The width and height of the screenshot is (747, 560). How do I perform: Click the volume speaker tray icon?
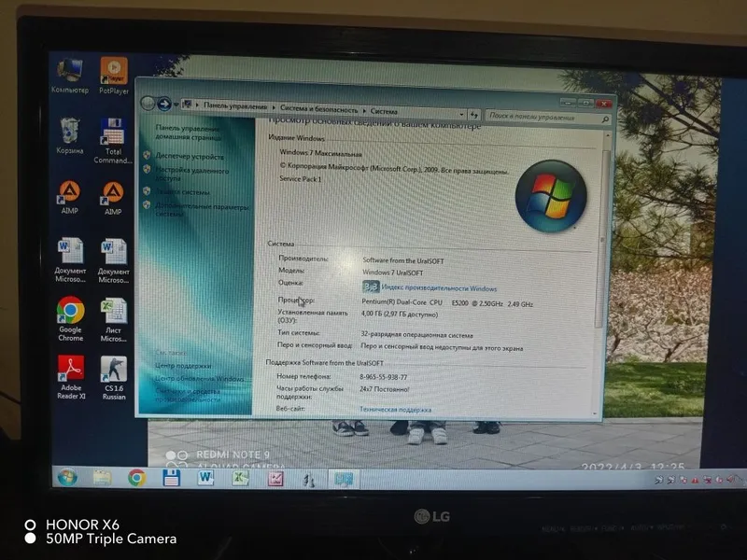730,480
